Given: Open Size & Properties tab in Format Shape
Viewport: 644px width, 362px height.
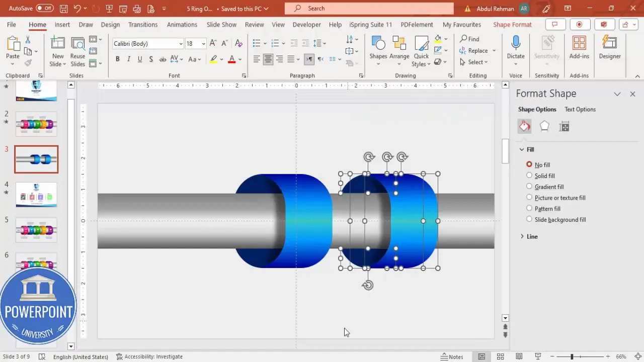Looking at the screenshot, I should [565, 126].
